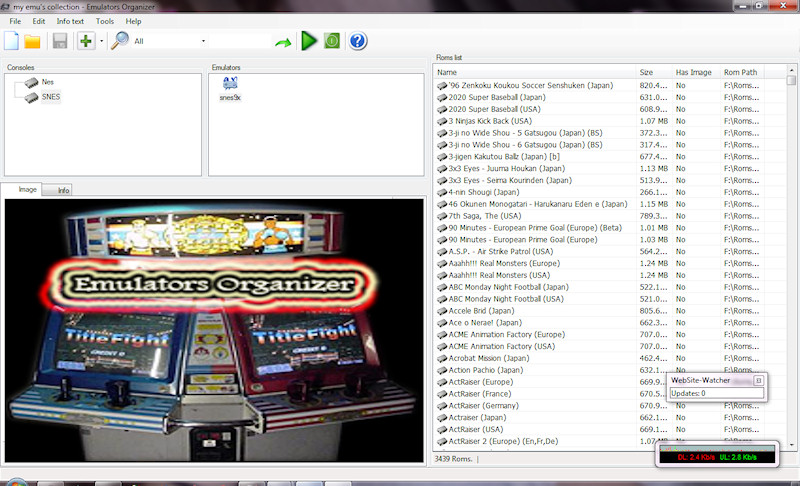Select the snes9x emulator icon
Image resolution: width=800 pixels, height=486 pixels.
[x=230, y=89]
